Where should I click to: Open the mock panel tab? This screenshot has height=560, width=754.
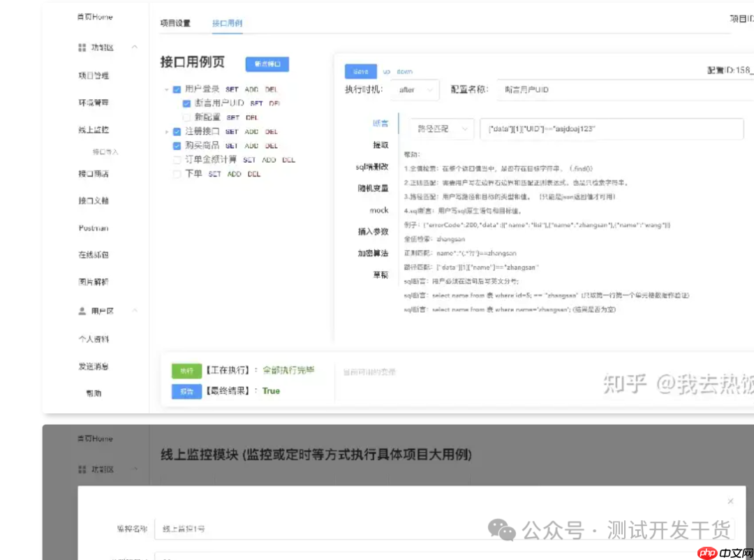pyautogui.click(x=379, y=209)
